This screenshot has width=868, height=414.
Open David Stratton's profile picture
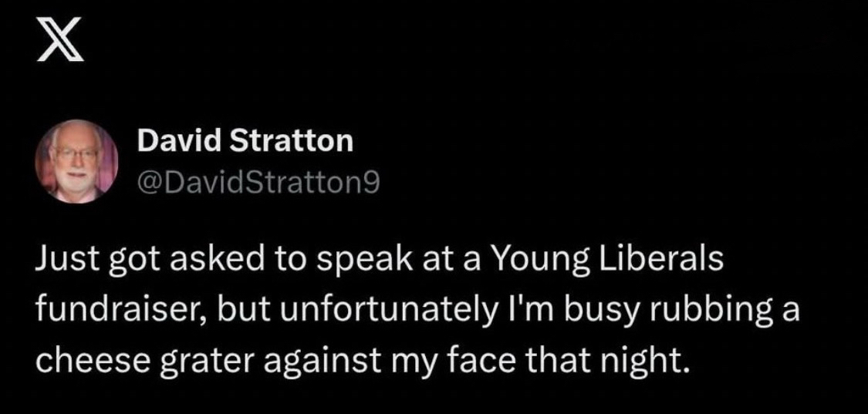coord(76,161)
